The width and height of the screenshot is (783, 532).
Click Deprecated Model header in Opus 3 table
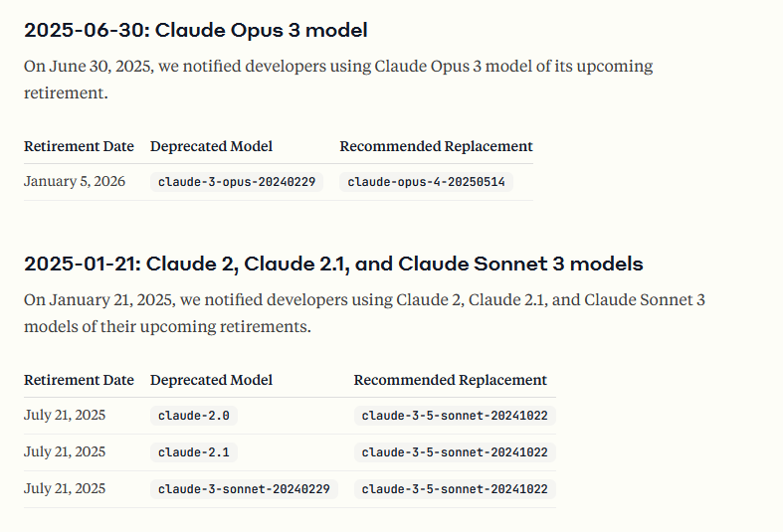(x=211, y=146)
